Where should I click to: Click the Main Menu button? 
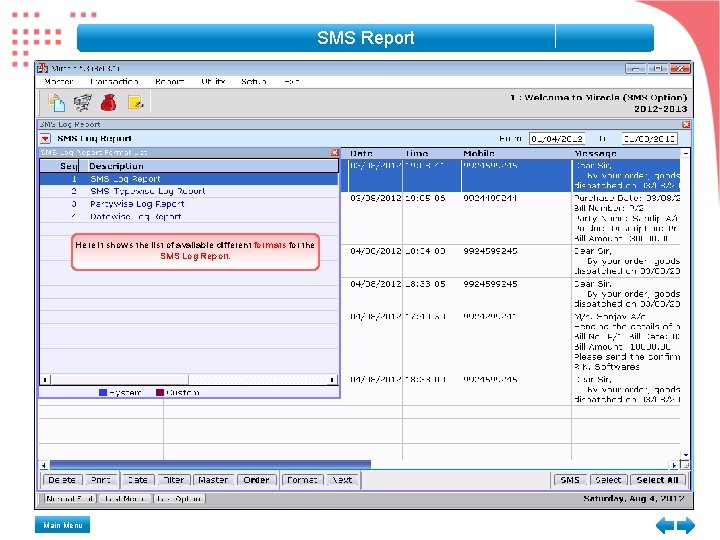pos(62,525)
